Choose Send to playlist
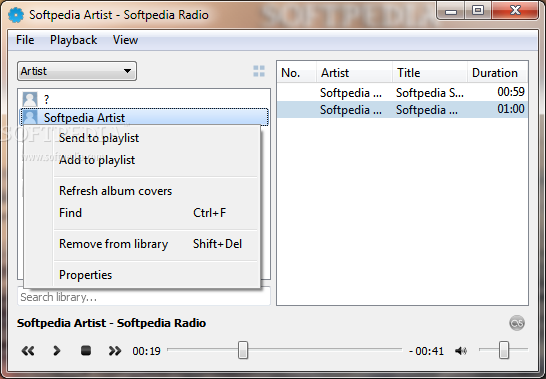This screenshot has width=546, height=379. tap(142, 138)
